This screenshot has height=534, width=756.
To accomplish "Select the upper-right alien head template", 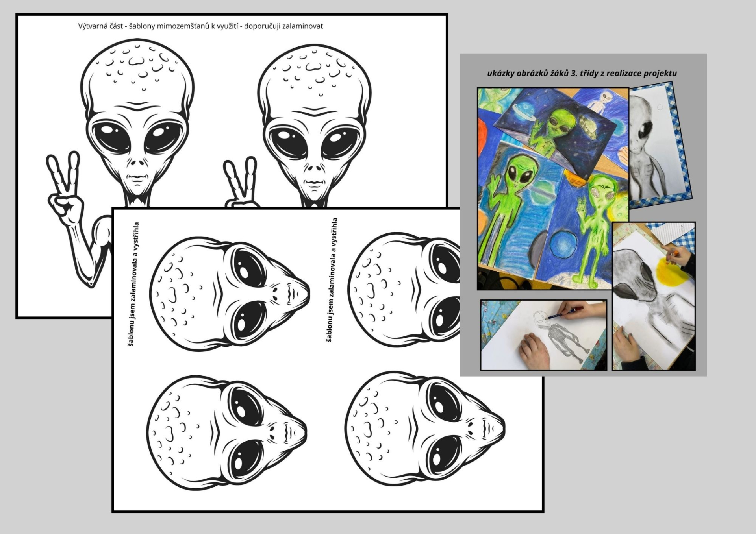I will coord(404,290).
